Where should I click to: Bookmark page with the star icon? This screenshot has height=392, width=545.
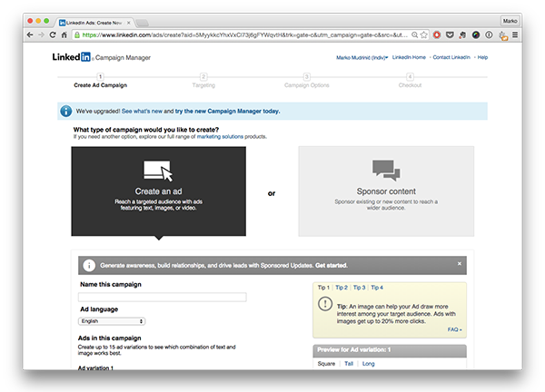pos(423,34)
